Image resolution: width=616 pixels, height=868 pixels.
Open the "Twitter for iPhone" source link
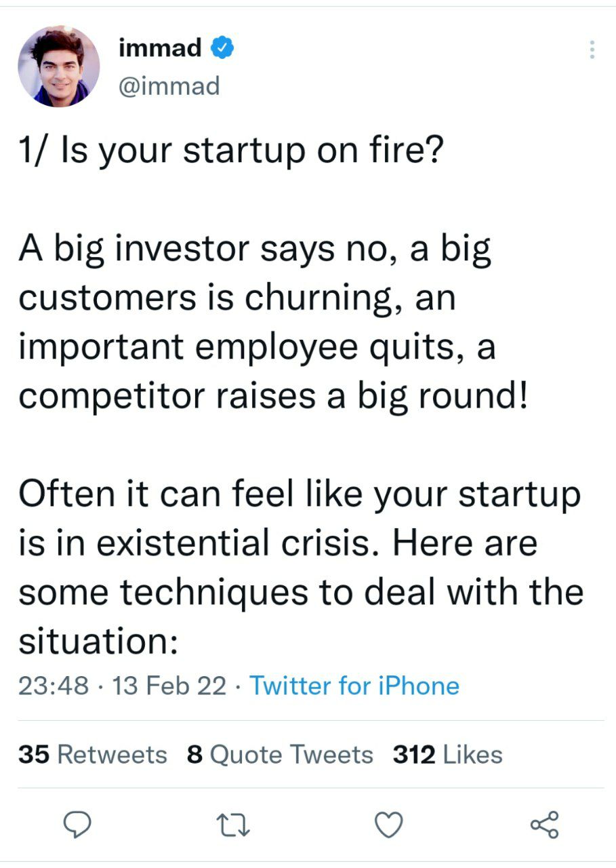[354, 686]
